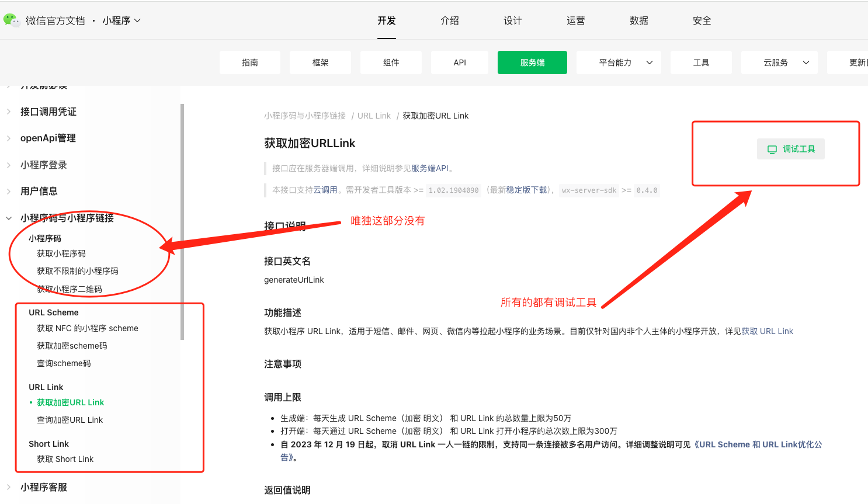
Task: Click breadcrumb 小程序码与小程序链接
Action: [x=305, y=116]
